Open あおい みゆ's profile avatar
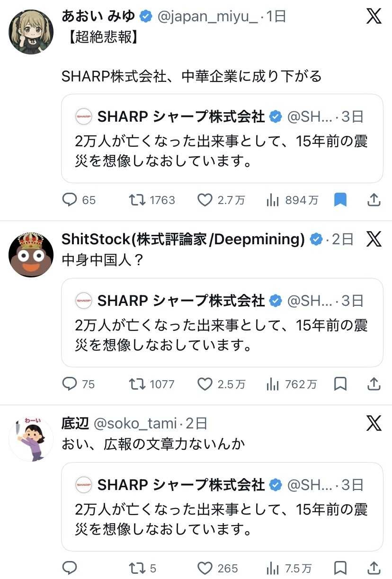Screen dimensions: 392x579 (31, 31)
